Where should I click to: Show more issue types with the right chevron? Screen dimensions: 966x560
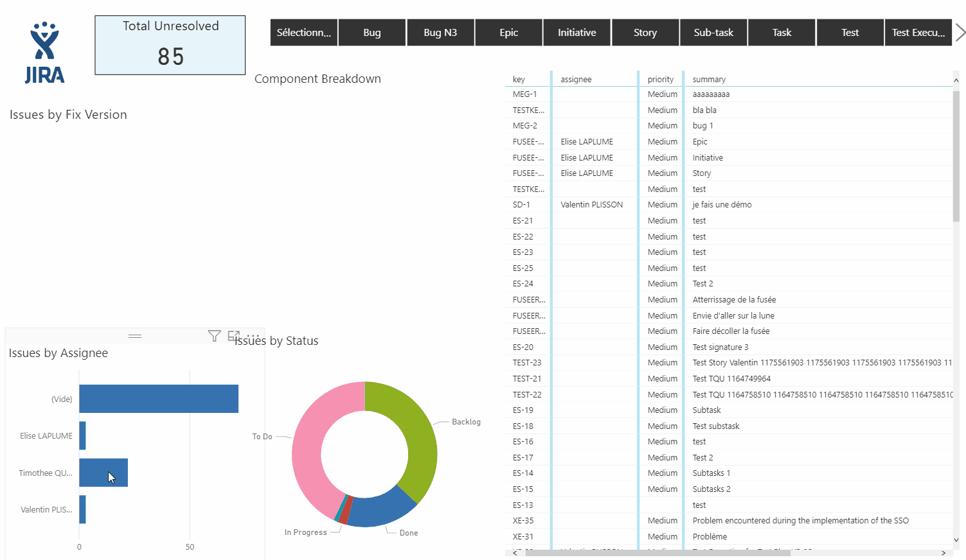[x=960, y=33]
